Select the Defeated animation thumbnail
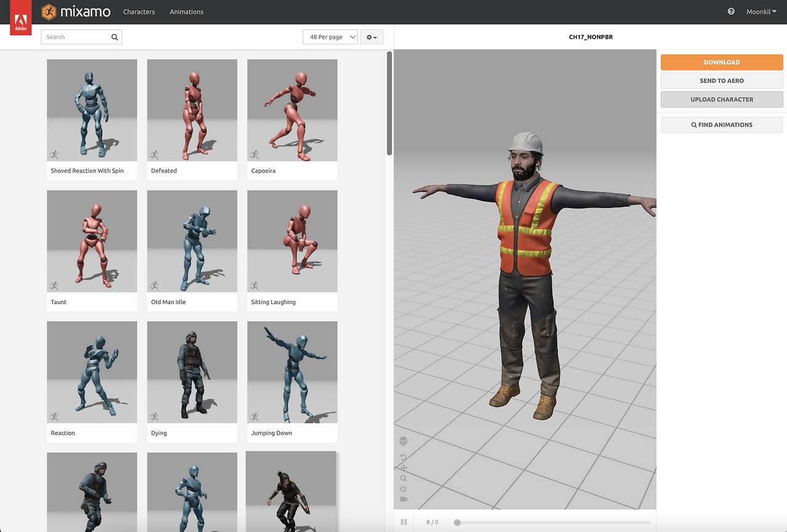The height and width of the screenshot is (532, 787). pyautogui.click(x=192, y=111)
